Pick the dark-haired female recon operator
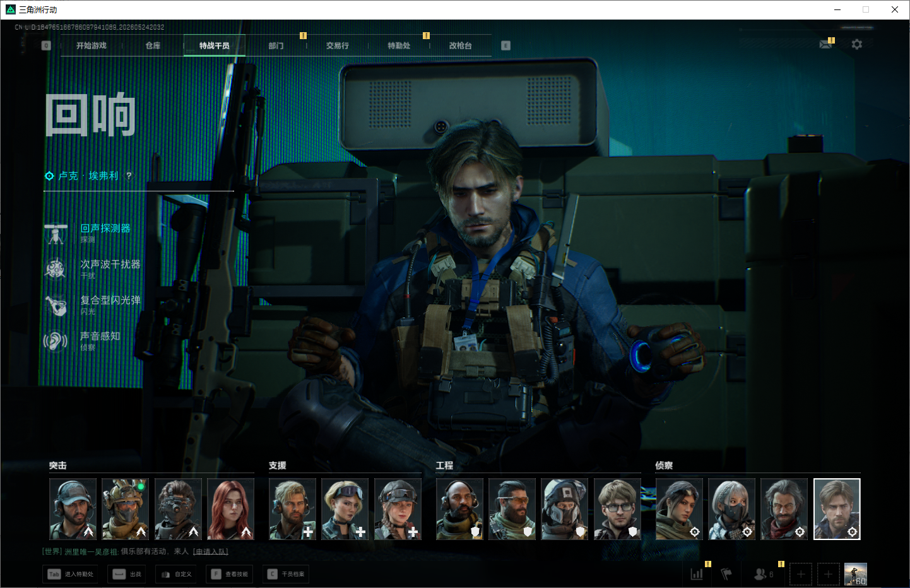This screenshot has height=588, width=910. [x=679, y=509]
